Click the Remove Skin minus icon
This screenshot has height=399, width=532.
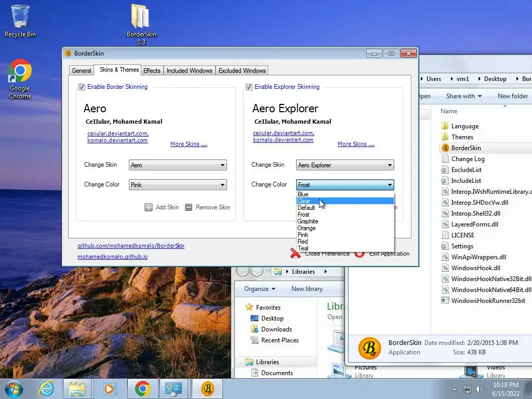coord(189,207)
